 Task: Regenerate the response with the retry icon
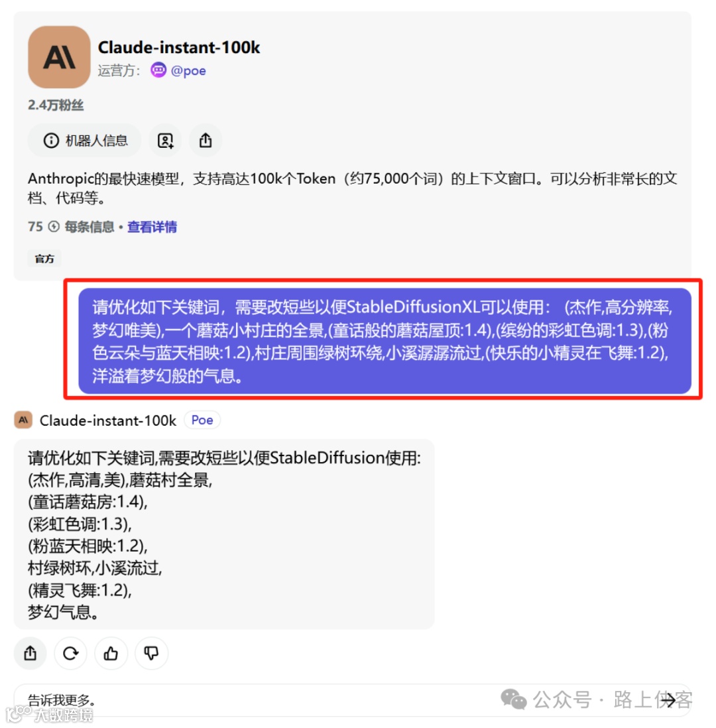click(70, 653)
